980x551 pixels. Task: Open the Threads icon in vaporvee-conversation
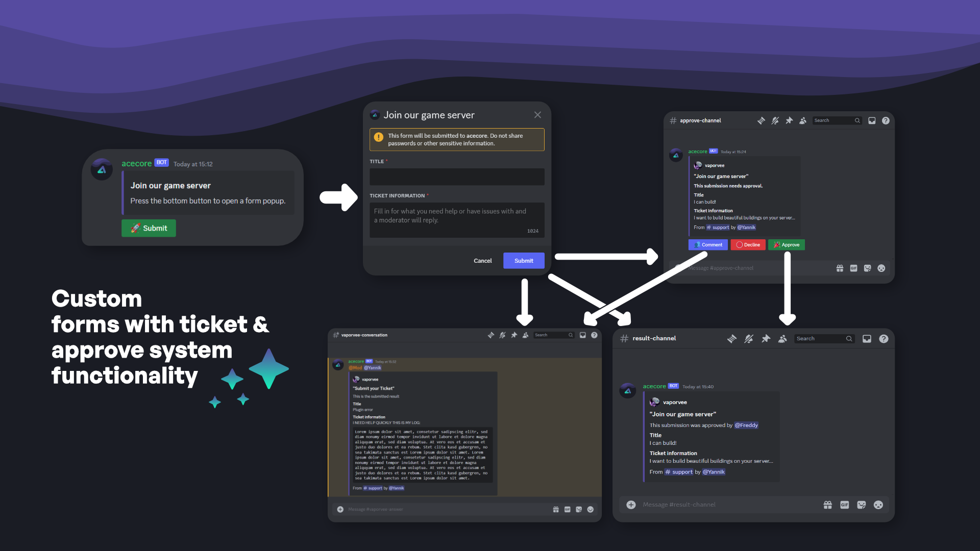pos(491,335)
